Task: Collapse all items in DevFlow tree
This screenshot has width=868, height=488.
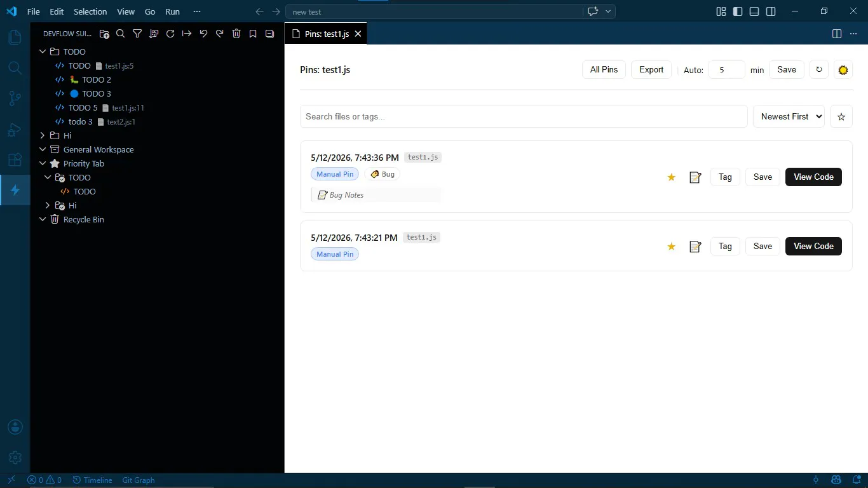Action: (269, 34)
